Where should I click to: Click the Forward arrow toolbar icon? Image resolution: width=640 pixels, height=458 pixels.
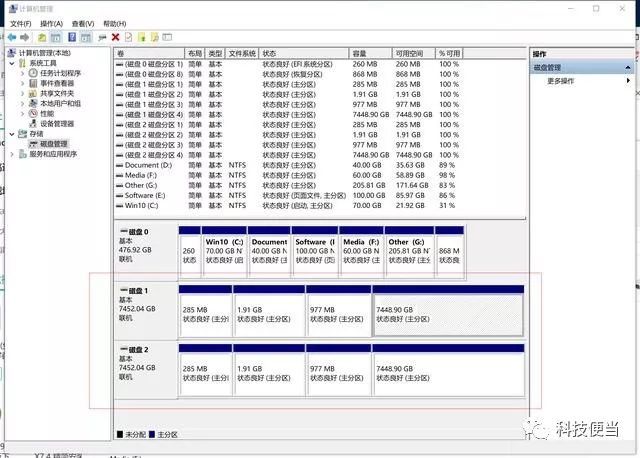(26, 37)
